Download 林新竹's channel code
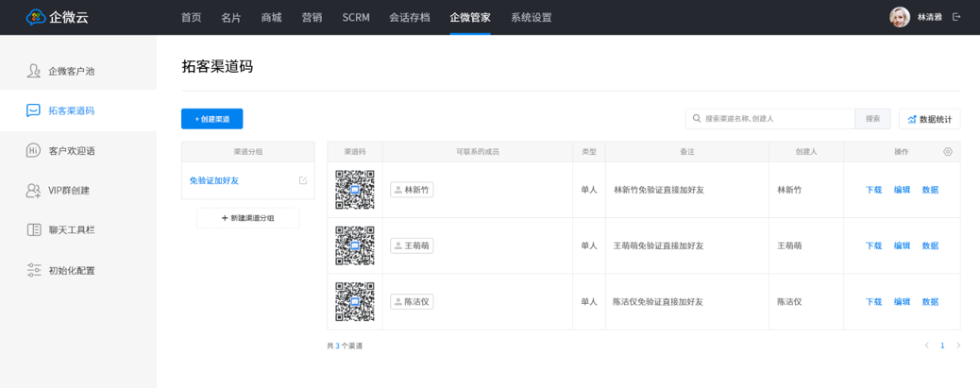 click(873, 190)
